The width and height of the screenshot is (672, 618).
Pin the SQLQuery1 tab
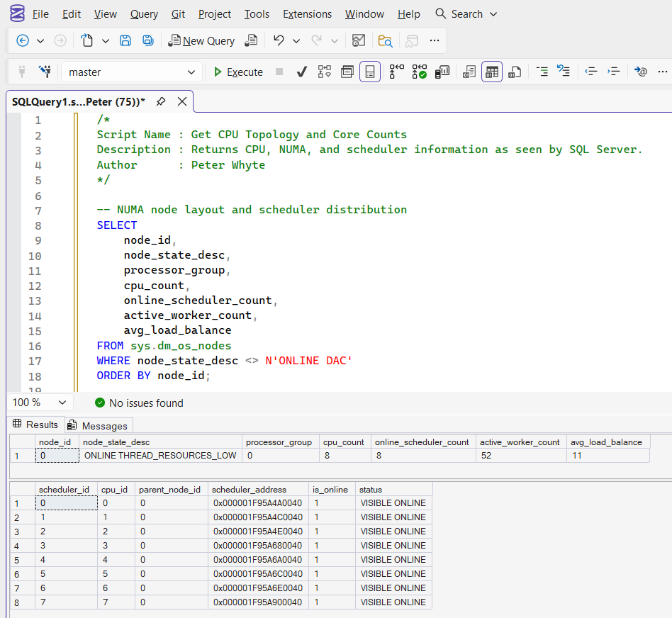(161, 101)
